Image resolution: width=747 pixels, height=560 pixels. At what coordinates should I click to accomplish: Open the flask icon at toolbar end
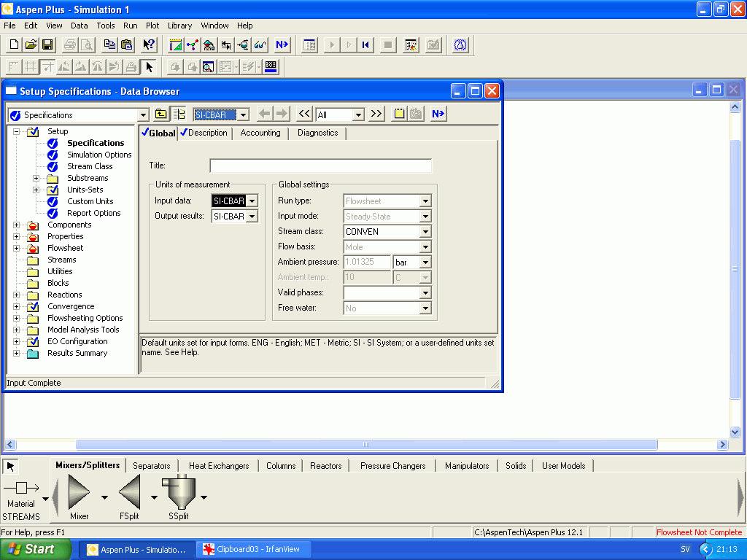[x=460, y=44]
